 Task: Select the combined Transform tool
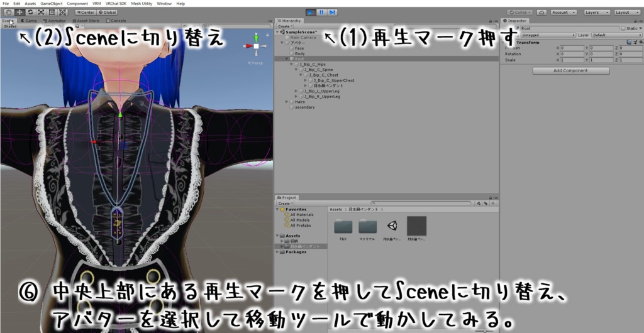click(62, 13)
